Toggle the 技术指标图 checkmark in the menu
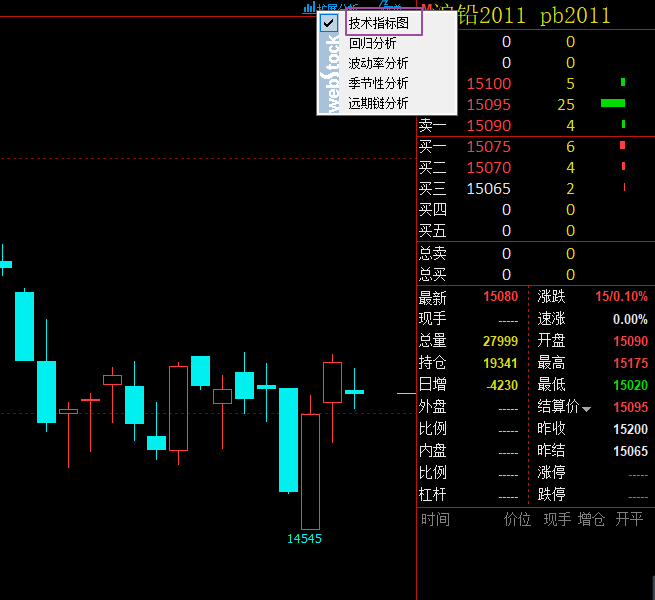 pyautogui.click(x=329, y=23)
